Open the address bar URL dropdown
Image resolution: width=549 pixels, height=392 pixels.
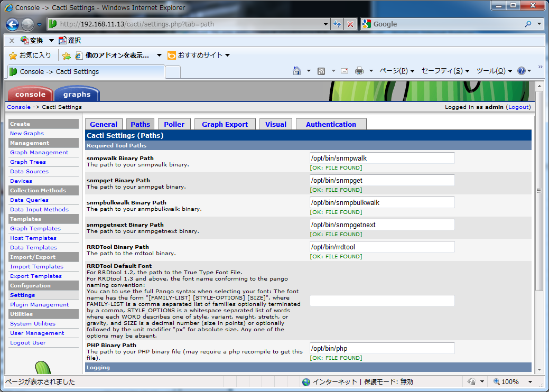point(325,24)
